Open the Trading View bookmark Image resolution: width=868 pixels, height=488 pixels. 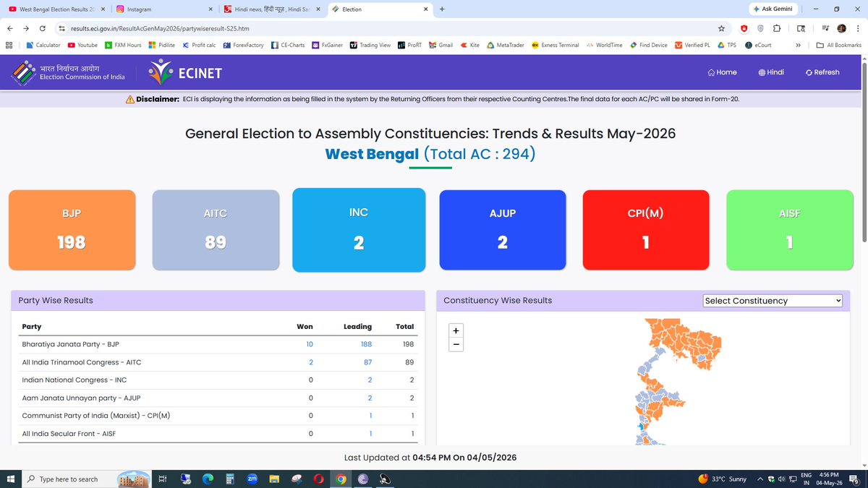[370, 45]
